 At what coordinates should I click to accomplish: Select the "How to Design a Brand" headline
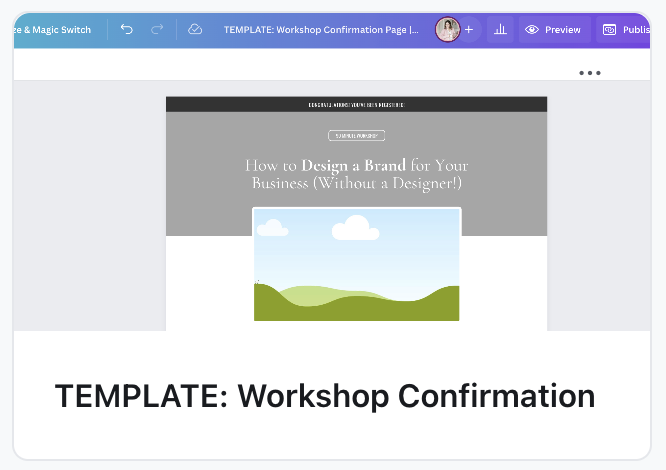[356, 174]
